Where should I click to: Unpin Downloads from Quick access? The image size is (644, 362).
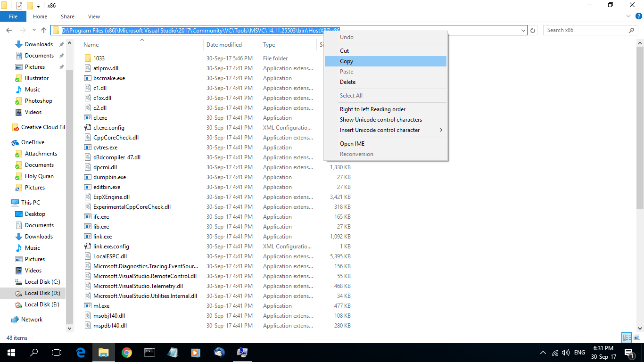(61, 44)
